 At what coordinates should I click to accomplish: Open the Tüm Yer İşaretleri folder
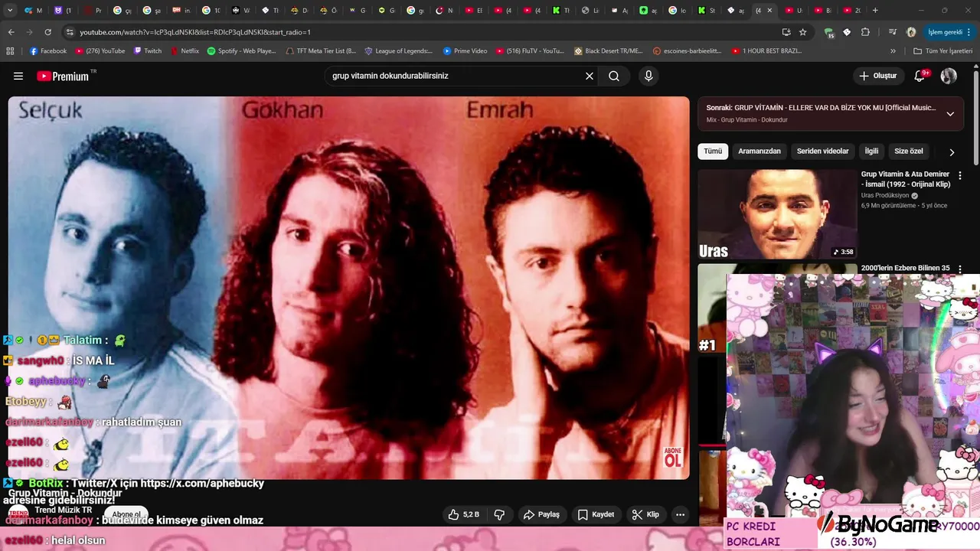(x=942, y=51)
